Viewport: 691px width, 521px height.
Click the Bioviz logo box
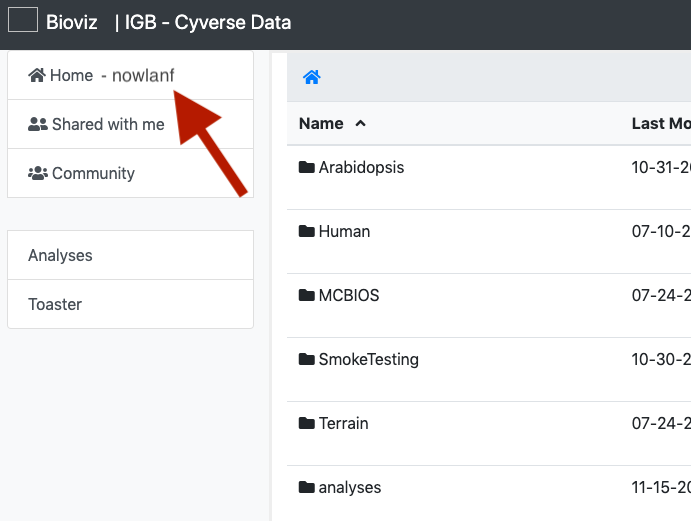point(23,21)
